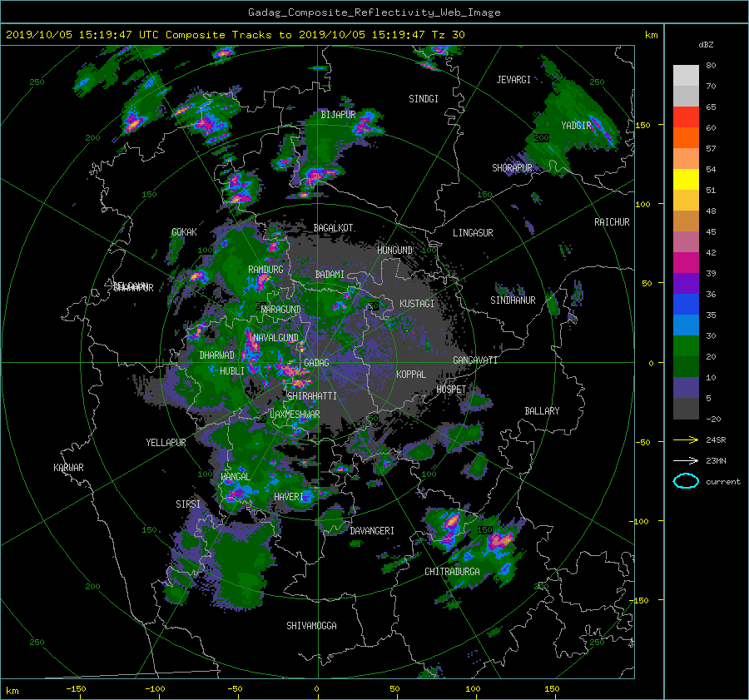Viewport: 749px width, 700px height.
Task: Click the LINGASUR city label
Action: 473,233
